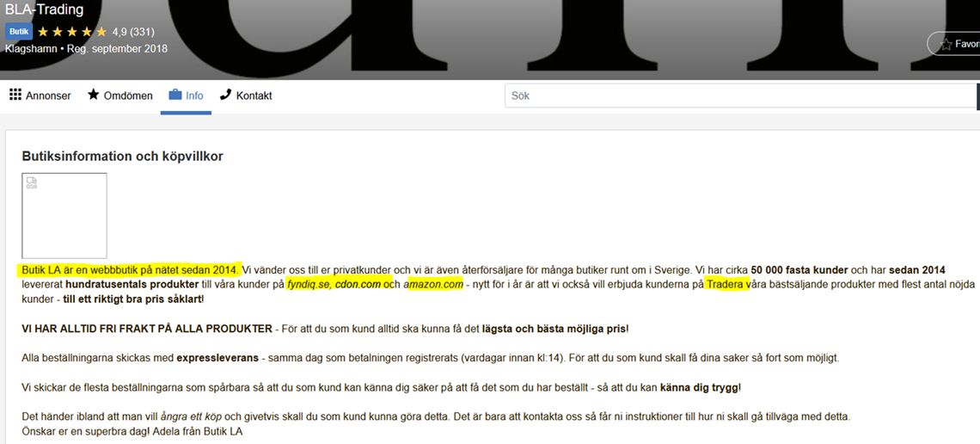980x444 pixels.
Task: Click the highlighted Tradera word
Action: click(x=725, y=285)
